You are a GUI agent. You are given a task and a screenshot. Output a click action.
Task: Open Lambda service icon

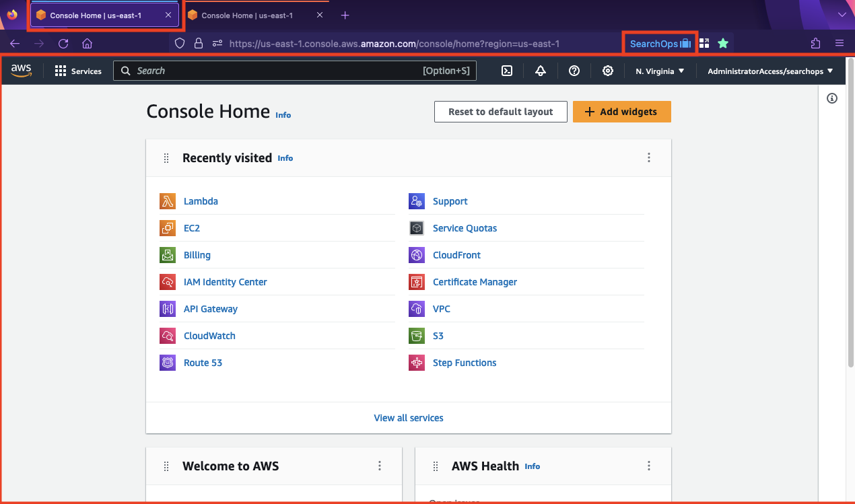[x=168, y=201]
